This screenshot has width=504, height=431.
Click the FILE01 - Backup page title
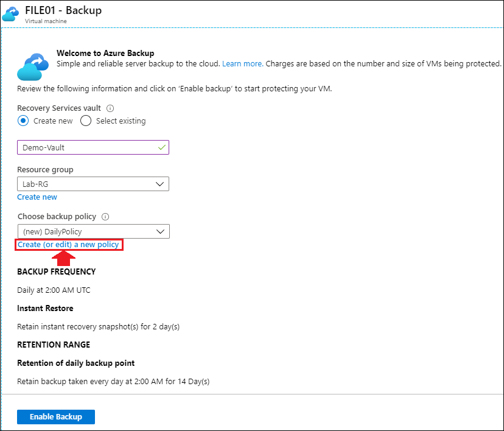(x=63, y=10)
